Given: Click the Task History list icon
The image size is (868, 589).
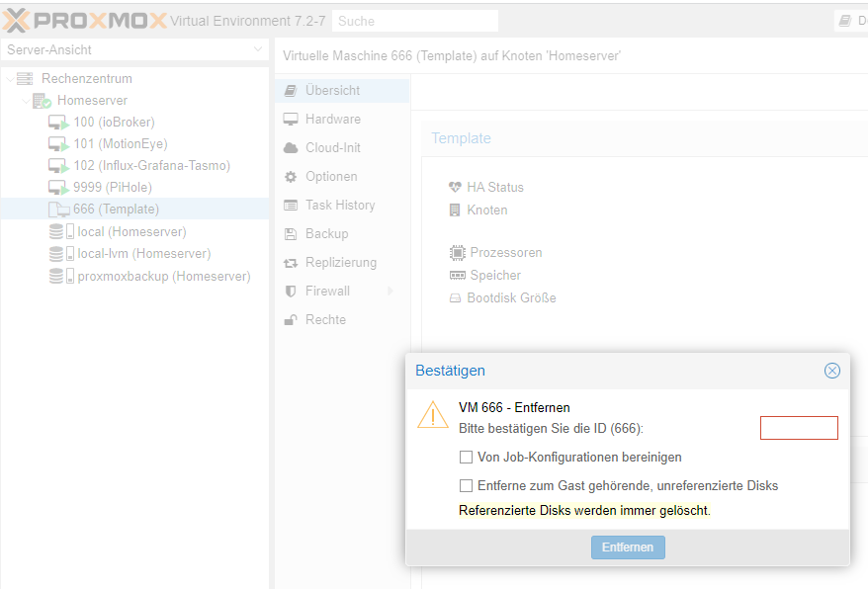Looking at the screenshot, I should click(290, 206).
